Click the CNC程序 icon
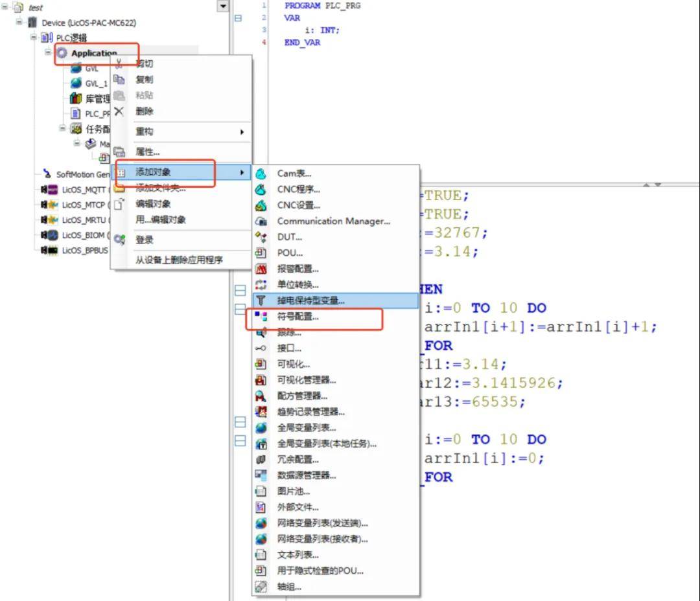This screenshot has width=700, height=601. 261,189
